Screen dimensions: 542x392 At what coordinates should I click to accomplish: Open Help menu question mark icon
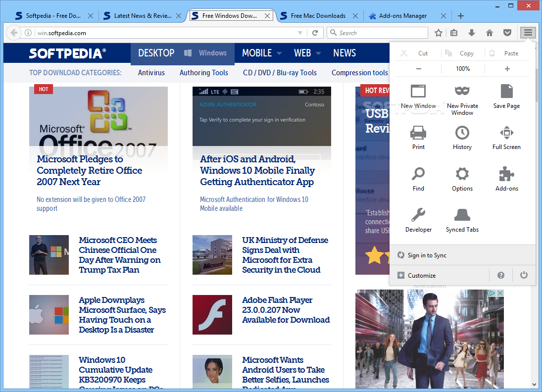point(500,276)
